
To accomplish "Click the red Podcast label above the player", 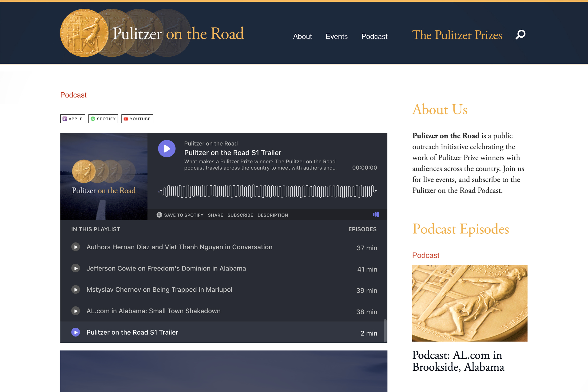I will click(x=73, y=95).
